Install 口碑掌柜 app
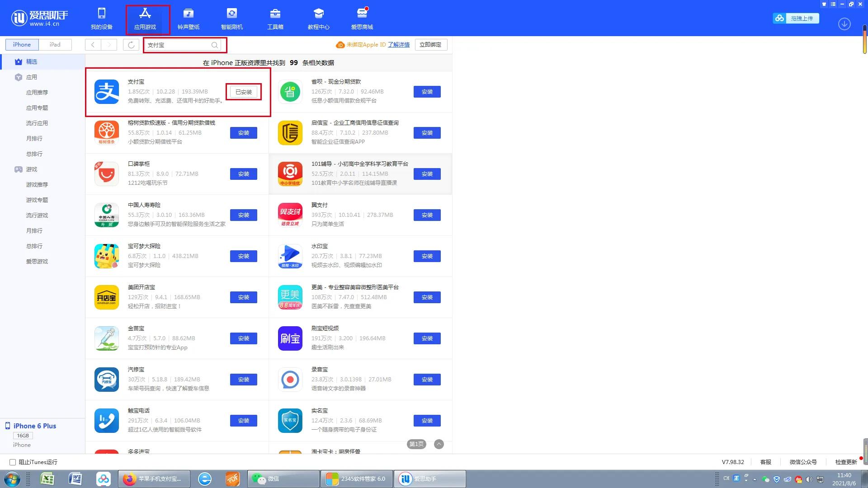The height and width of the screenshot is (488, 868). pyautogui.click(x=244, y=174)
